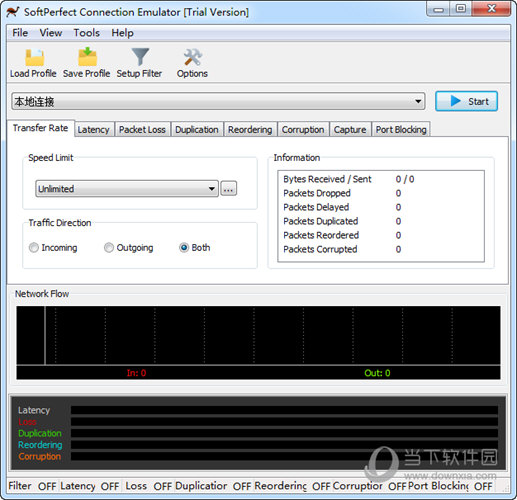
Task: Click the Port Blocking OFF status entry
Action: click(450, 486)
